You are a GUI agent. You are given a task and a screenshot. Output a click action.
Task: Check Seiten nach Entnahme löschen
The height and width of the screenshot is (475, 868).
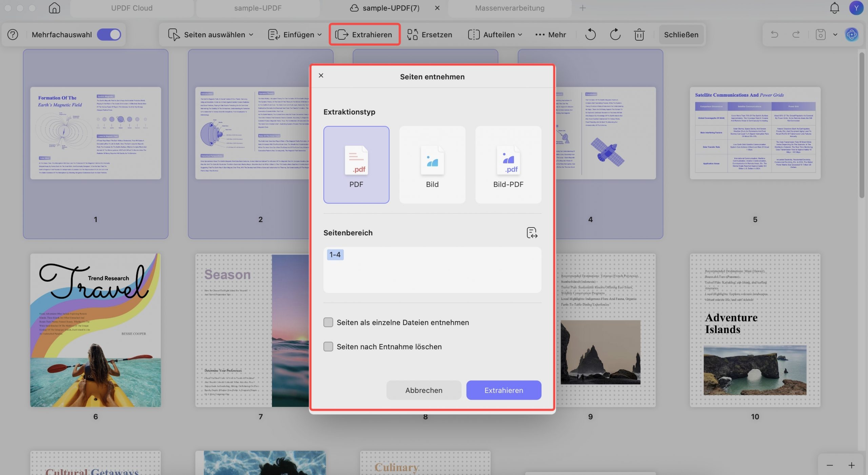pos(328,347)
